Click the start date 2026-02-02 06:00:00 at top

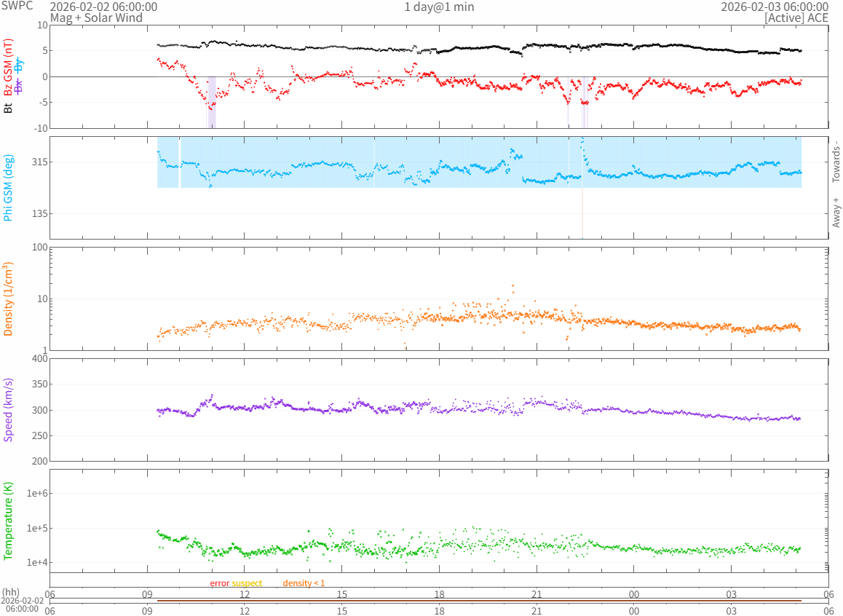point(103,7)
